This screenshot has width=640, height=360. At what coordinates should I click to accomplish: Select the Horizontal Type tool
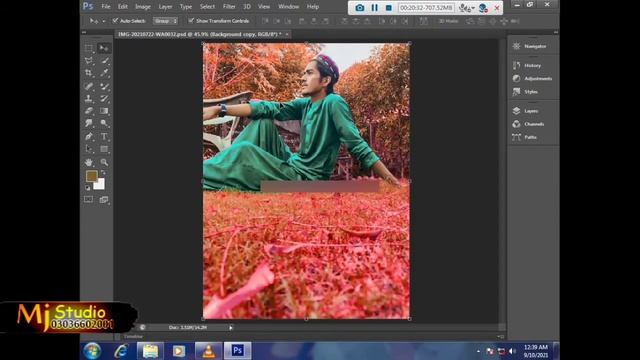(x=104, y=136)
